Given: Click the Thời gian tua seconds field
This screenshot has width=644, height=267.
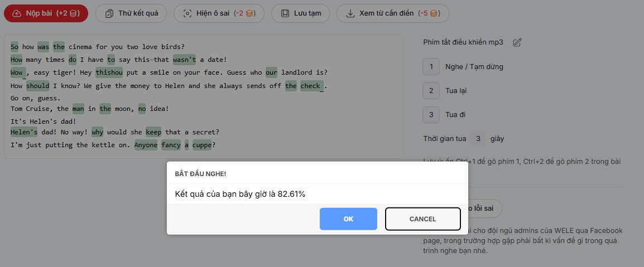Looking at the screenshot, I should tap(478, 138).
